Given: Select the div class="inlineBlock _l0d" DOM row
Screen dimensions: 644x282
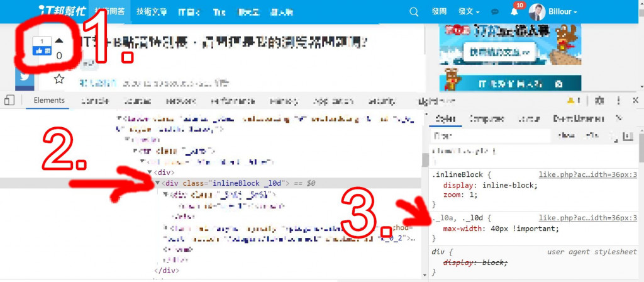Looking at the screenshot, I should 211,183.
